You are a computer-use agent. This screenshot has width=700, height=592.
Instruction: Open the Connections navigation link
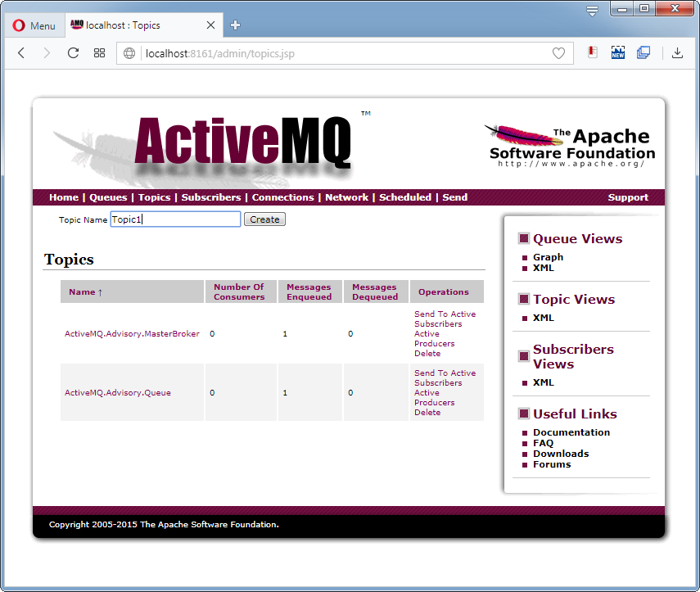coord(283,197)
